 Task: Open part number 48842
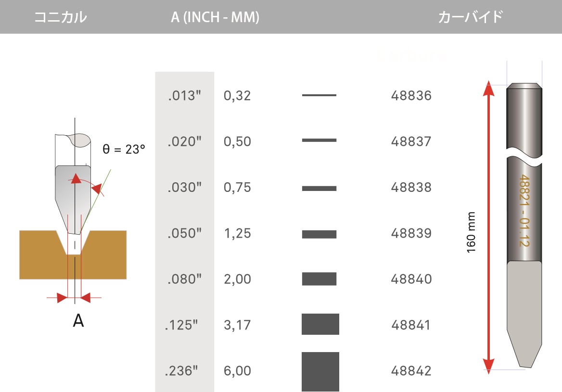(411, 371)
